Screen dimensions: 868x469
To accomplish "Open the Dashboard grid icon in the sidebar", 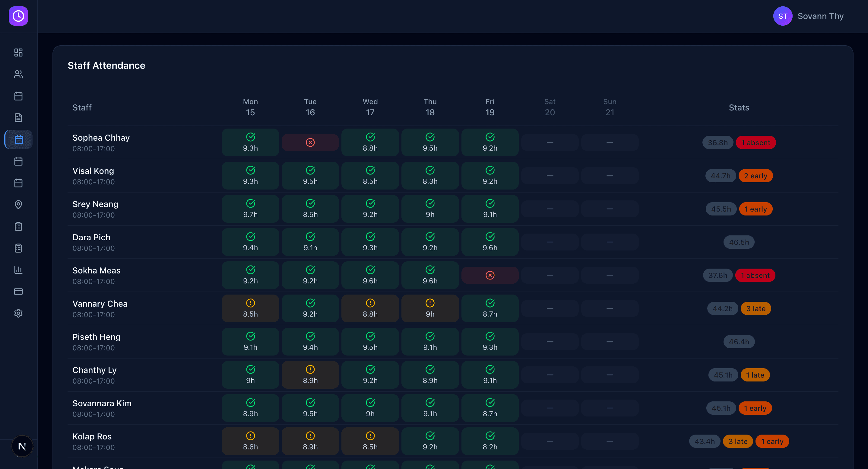I will (x=18, y=53).
